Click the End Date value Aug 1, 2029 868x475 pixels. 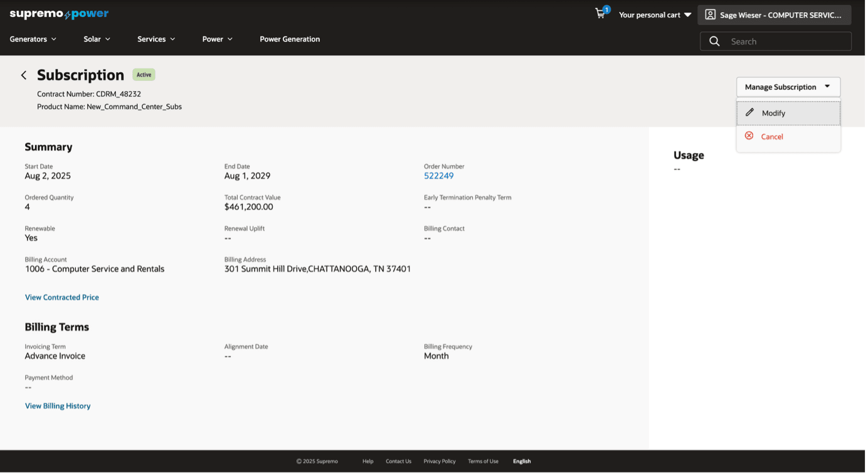click(x=247, y=176)
